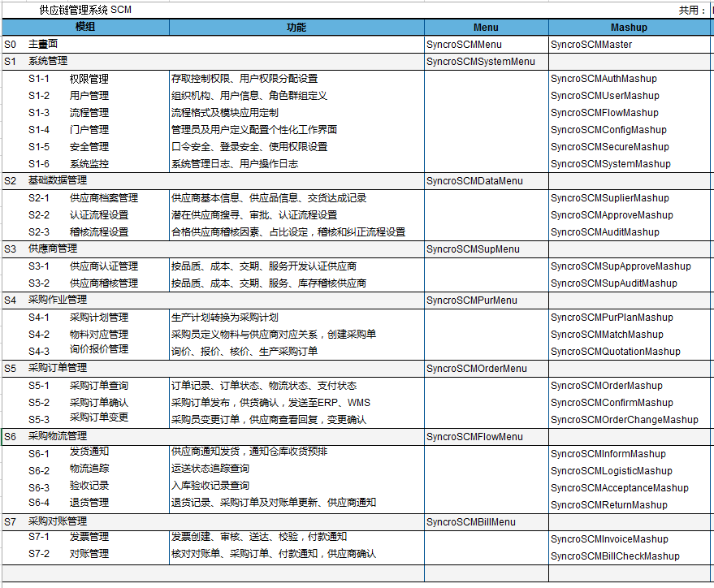This screenshot has width=714, height=588.
Task: Click the "SyncroSCMSupAuditMashup" cell
Action: tap(614, 283)
